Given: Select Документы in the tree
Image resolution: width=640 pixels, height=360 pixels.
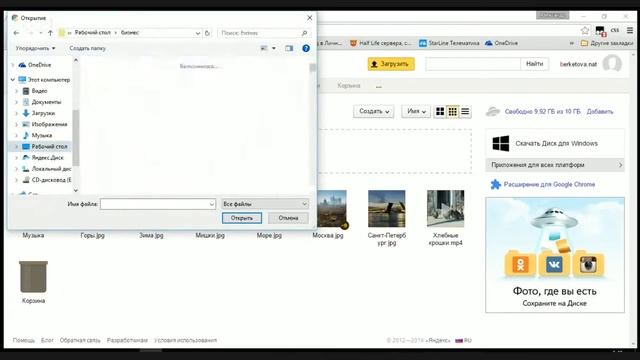Looking at the screenshot, I should pos(46,102).
